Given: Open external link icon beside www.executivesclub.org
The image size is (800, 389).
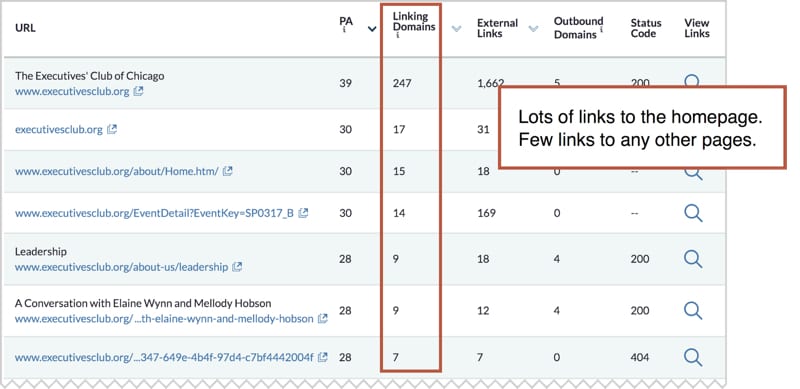Looking at the screenshot, I should coord(138,92).
